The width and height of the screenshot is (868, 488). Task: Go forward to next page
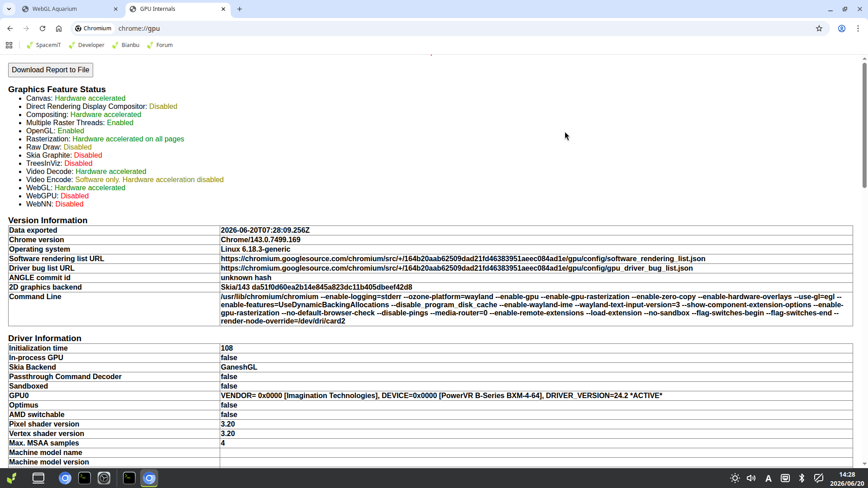click(x=26, y=28)
